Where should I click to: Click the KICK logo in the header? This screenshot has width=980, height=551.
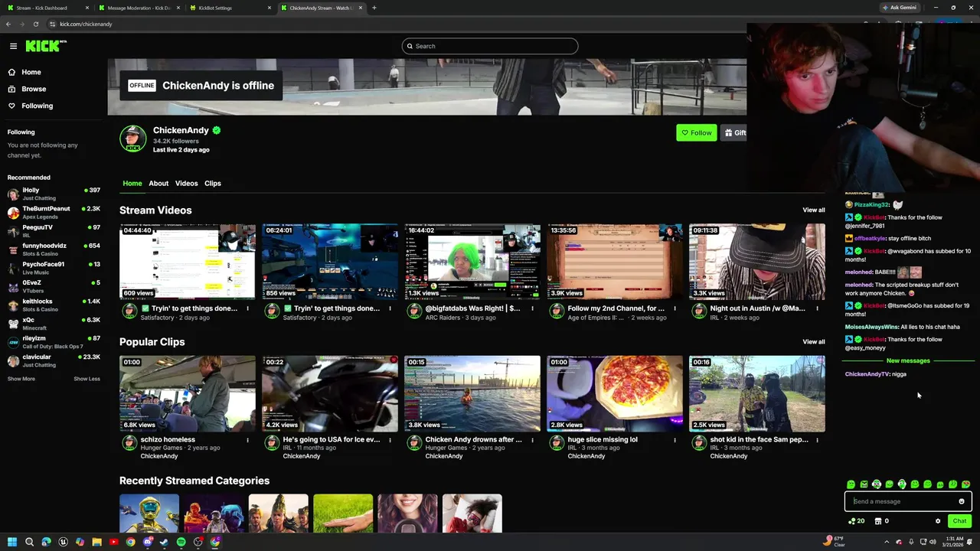(45, 46)
